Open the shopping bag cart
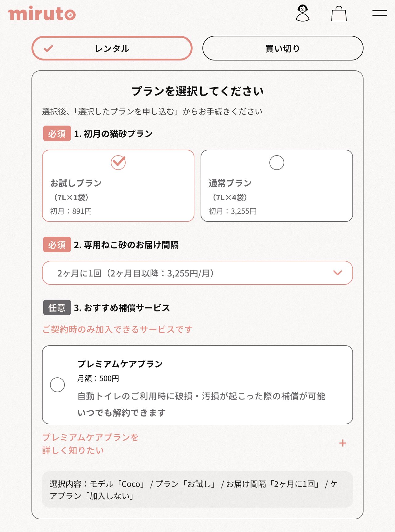The height and width of the screenshot is (532, 395). [x=339, y=14]
